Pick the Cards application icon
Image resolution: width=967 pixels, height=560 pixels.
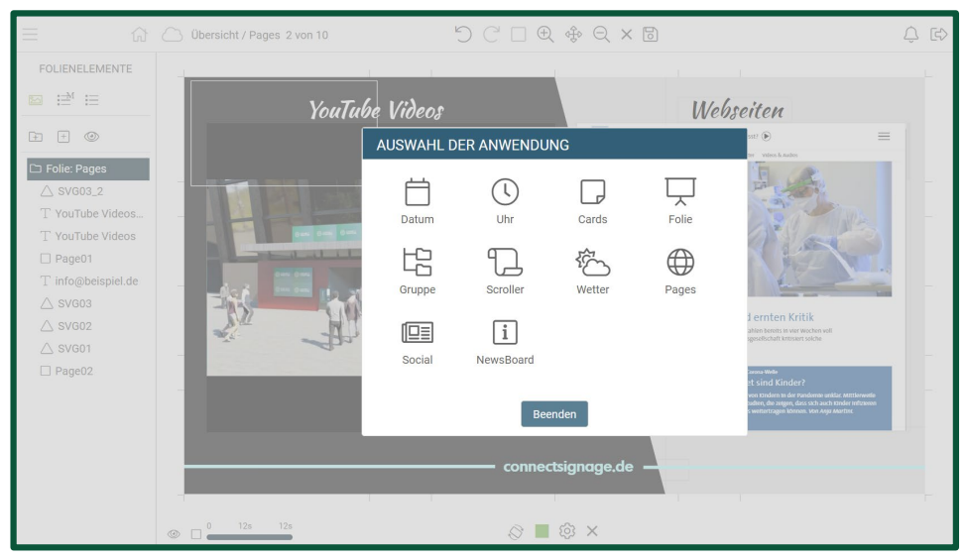click(592, 192)
